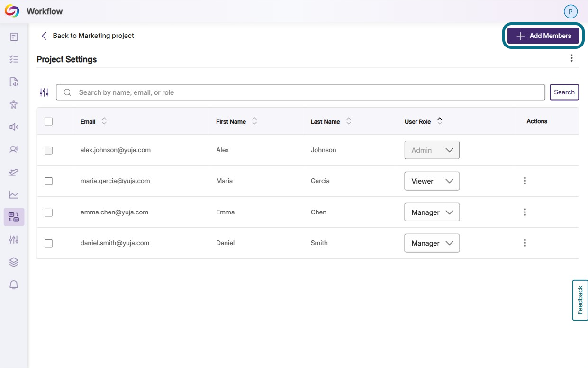This screenshot has width=588, height=368.
Task: Open the person voice sidebar icon
Action: (x=14, y=149)
